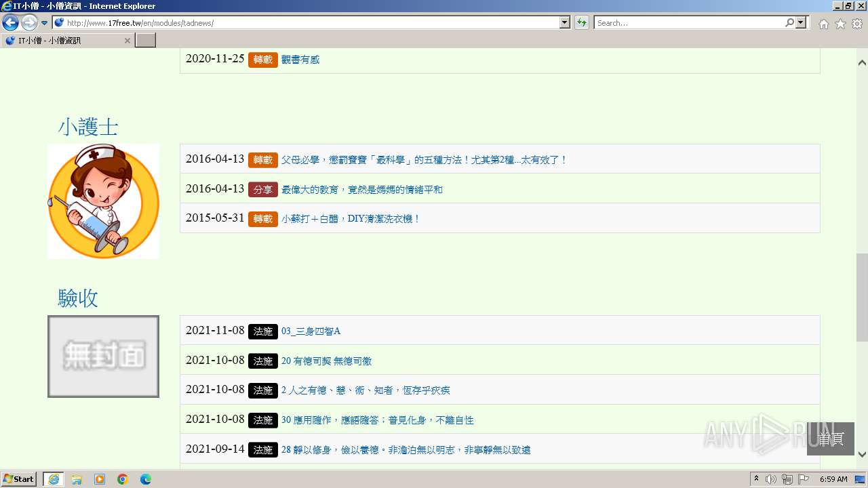Click the 轉載 badge beside 觀書有感

pyautogui.click(x=263, y=60)
